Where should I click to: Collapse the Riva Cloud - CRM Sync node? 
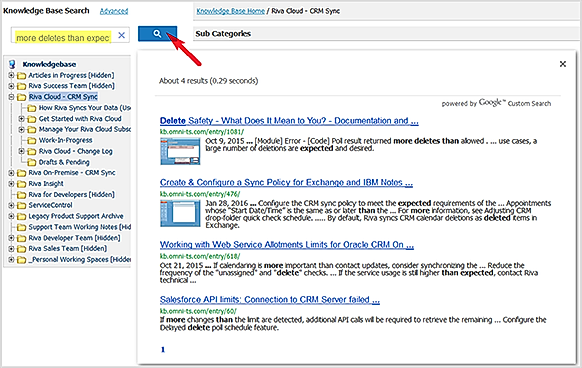click(x=11, y=97)
